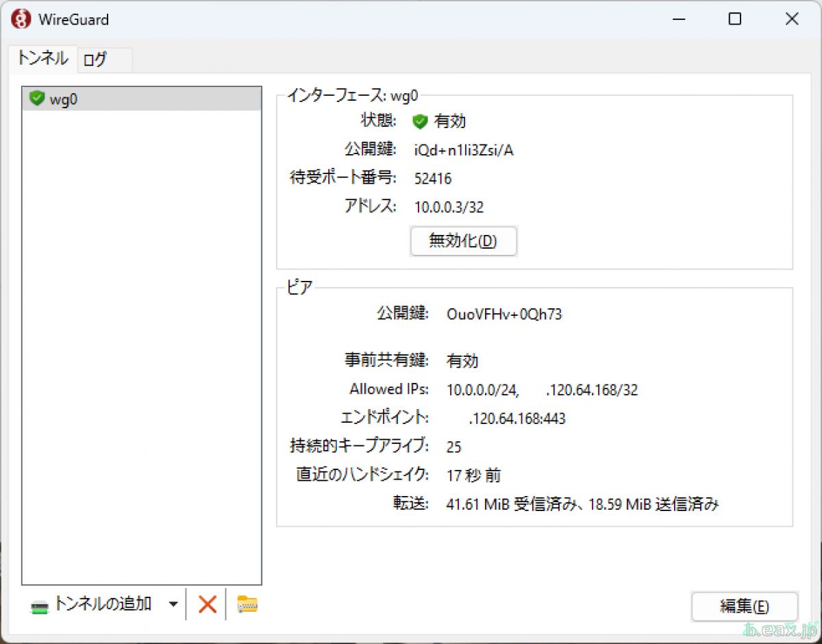Screen dimensions: 822x644
Task: Open tunnel configuration via the 編集(E) button
Action: tap(745, 607)
